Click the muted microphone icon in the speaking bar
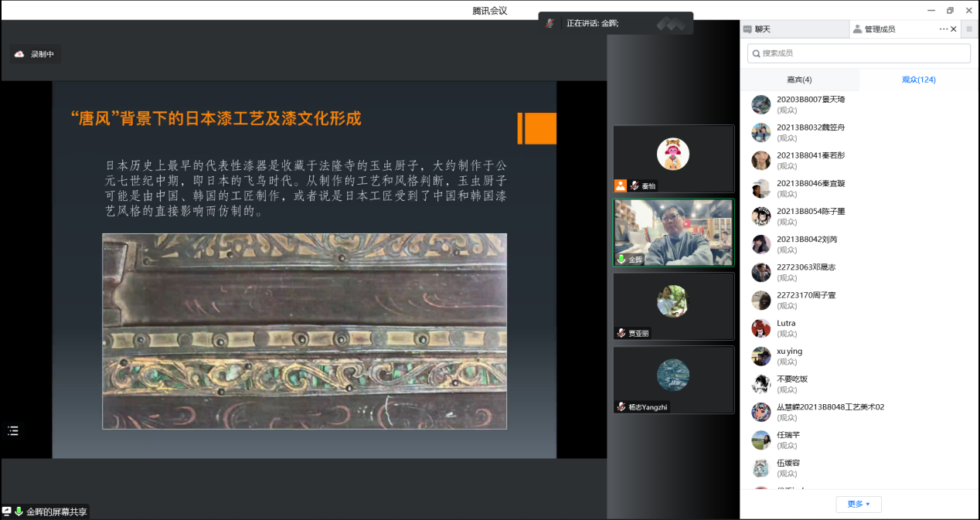980x520 pixels. (550, 23)
